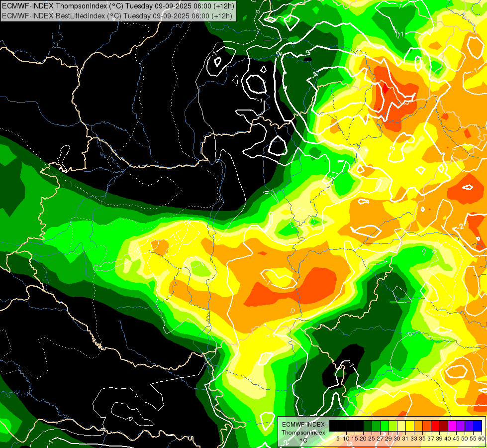Select the medium green 25-27 legend swatch
The width and height of the screenshot is (487, 448).
click(x=376, y=426)
